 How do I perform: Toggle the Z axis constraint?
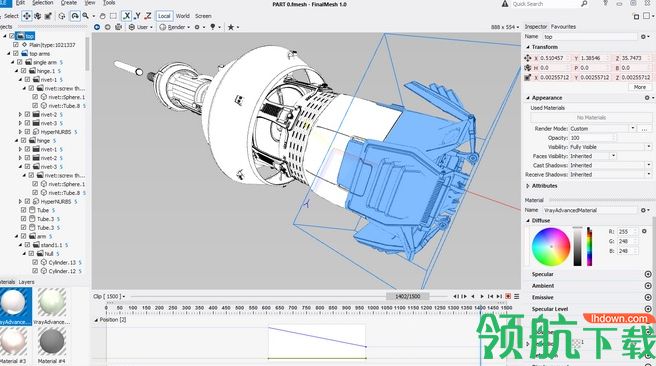148,16
